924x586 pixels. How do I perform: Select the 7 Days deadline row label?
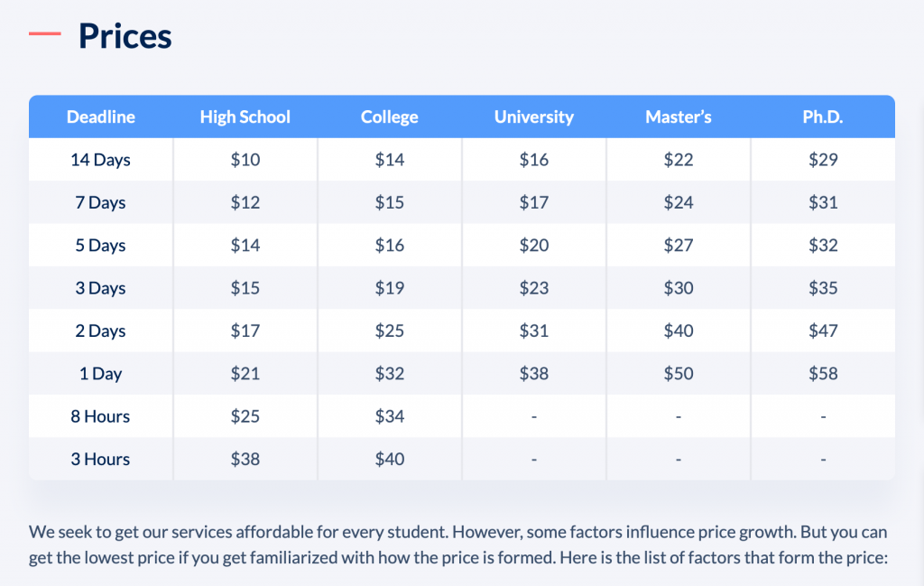[x=101, y=203]
